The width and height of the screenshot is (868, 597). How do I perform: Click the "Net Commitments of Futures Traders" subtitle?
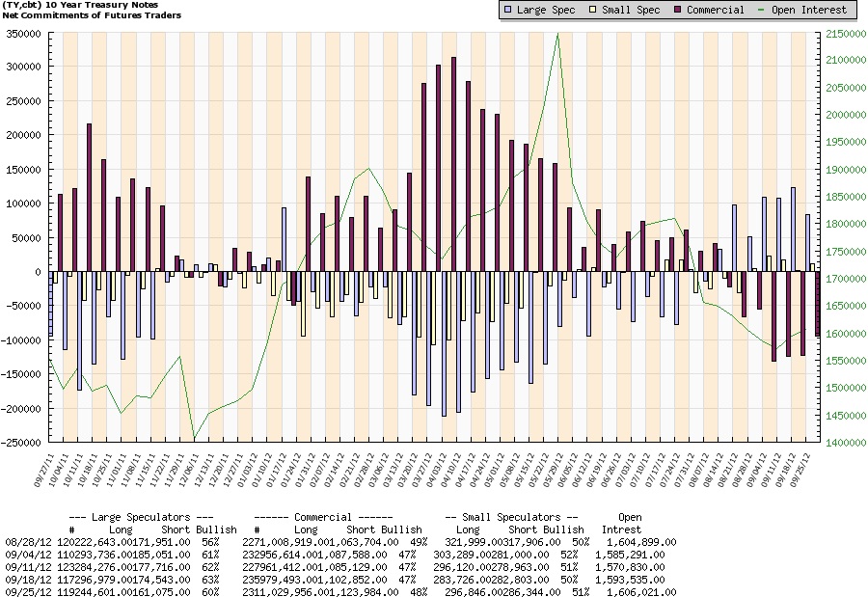(x=92, y=15)
